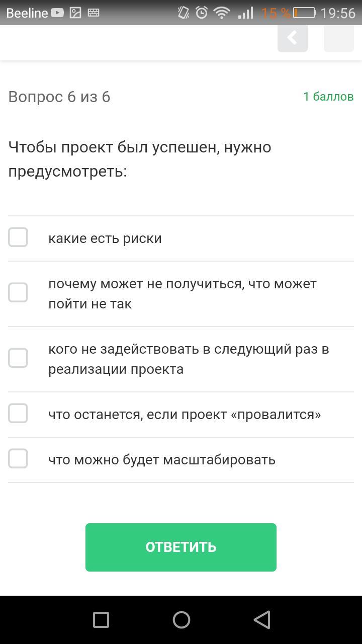The image size is (362, 644).
Task: Tap the Wi-Fi status icon
Action: 222,13
